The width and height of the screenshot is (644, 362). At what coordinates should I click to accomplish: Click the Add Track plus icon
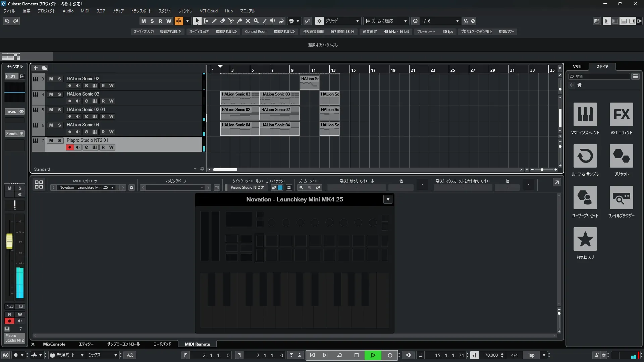(x=36, y=68)
